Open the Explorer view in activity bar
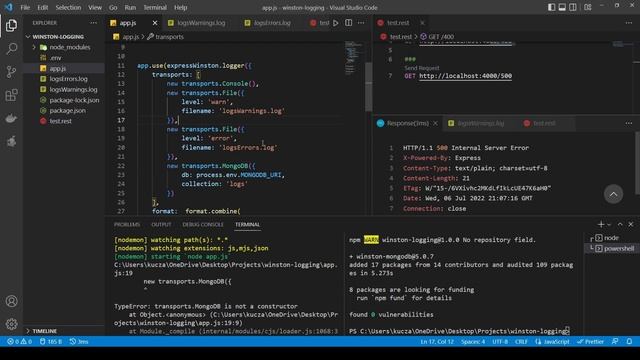 (x=11, y=26)
